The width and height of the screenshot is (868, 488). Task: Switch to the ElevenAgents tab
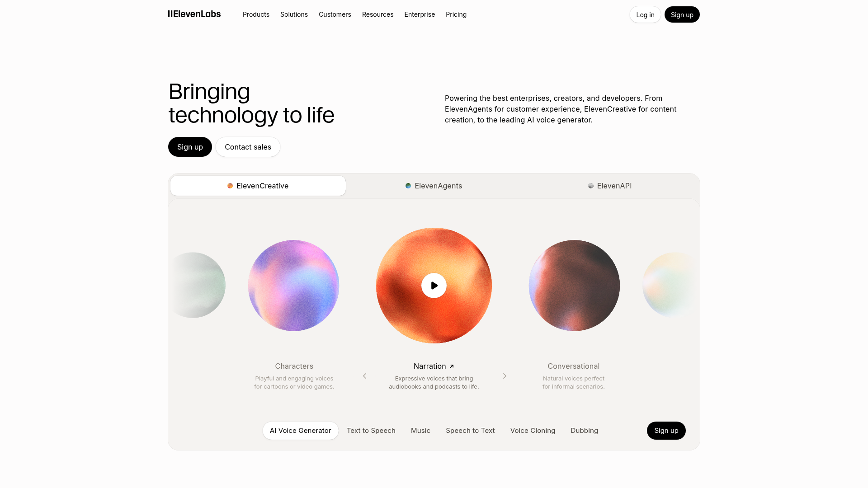(434, 186)
